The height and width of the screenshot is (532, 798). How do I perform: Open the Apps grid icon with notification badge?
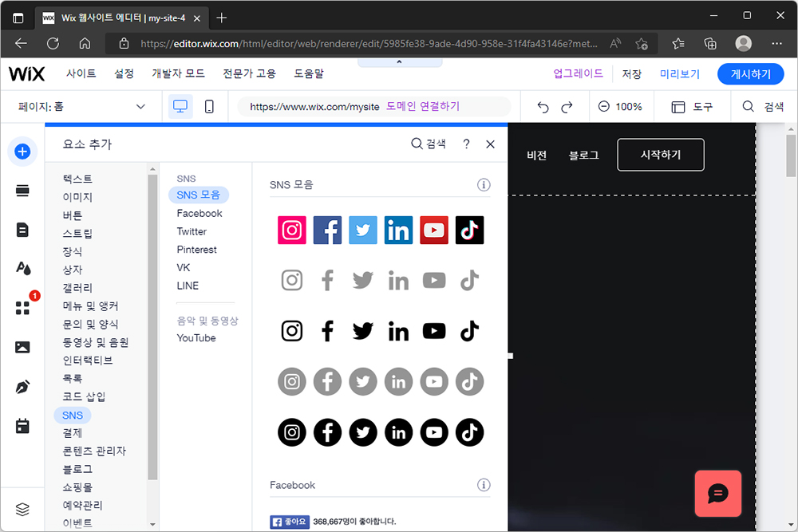pyautogui.click(x=22, y=308)
